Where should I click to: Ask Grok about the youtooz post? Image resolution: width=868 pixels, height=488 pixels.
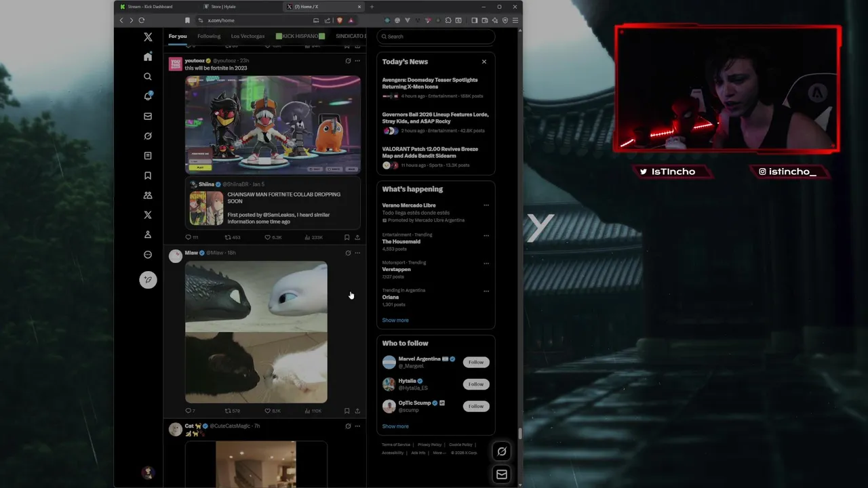pyautogui.click(x=348, y=61)
